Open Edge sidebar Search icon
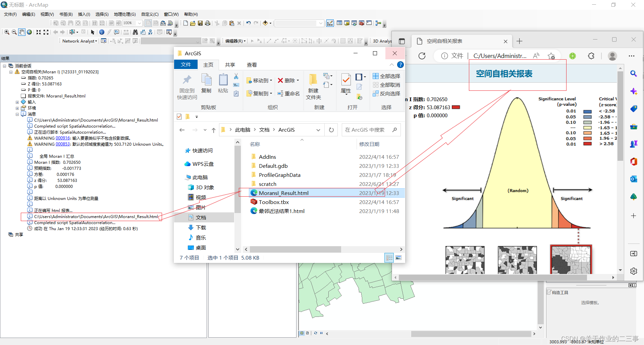 tap(634, 73)
